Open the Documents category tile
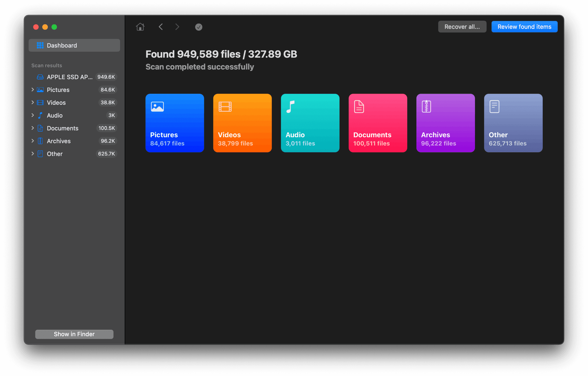588x376 pixels. pyautogui.click(x=377, y=123)
